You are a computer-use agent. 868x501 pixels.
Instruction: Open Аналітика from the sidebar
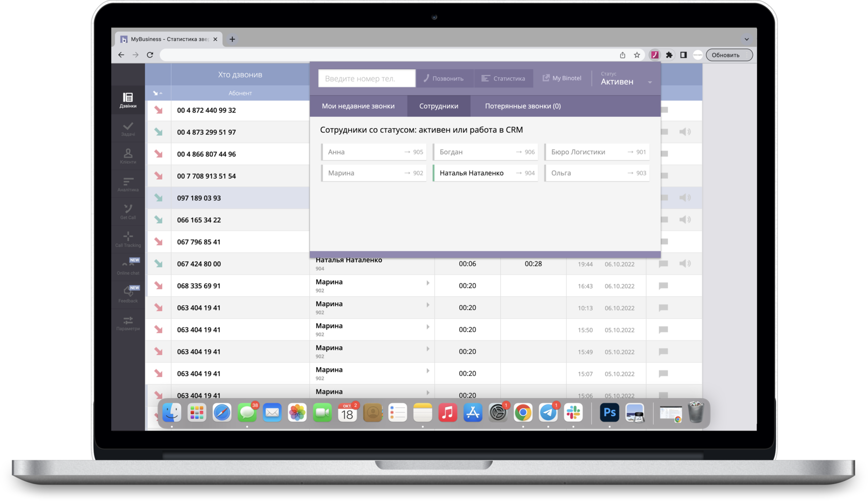128,184
